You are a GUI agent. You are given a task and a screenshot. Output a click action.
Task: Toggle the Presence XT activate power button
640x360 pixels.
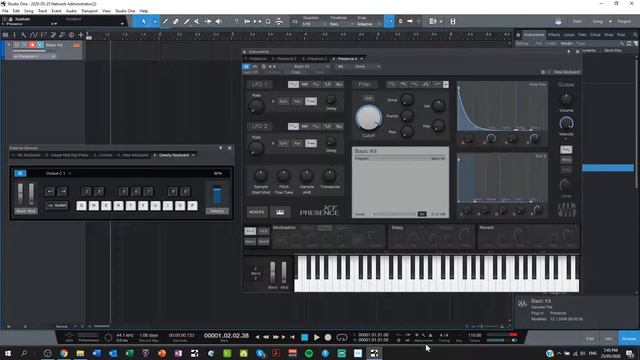tap(246, 67)
